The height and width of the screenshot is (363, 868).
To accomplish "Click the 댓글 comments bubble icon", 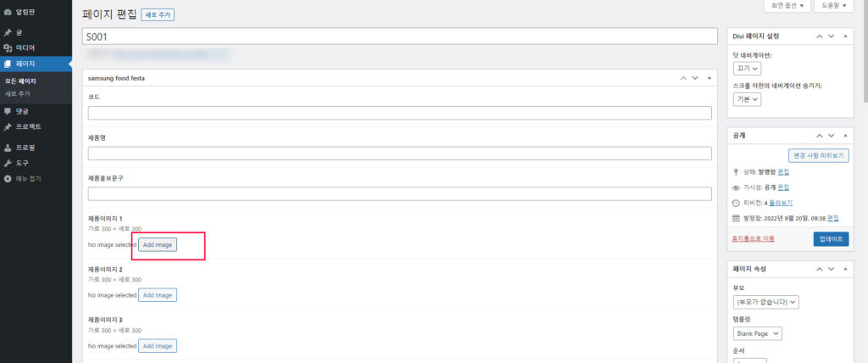I will [7, 111].
